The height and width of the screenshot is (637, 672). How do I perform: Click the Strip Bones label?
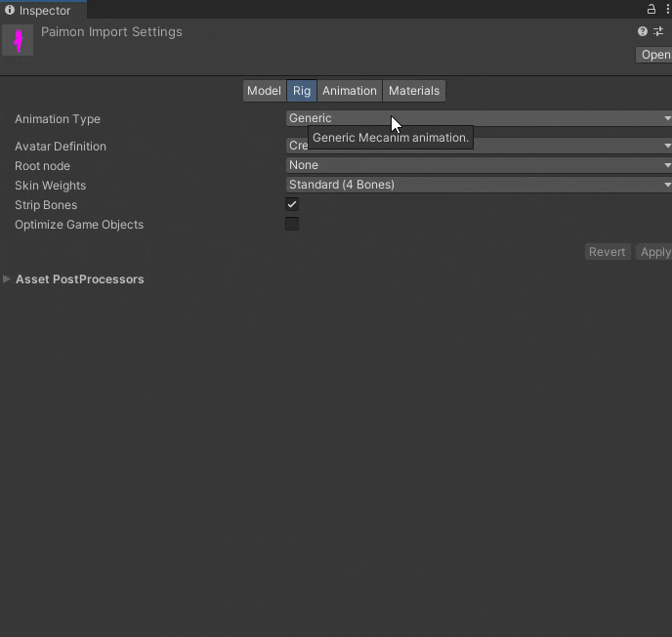click(x=46, y=205)
